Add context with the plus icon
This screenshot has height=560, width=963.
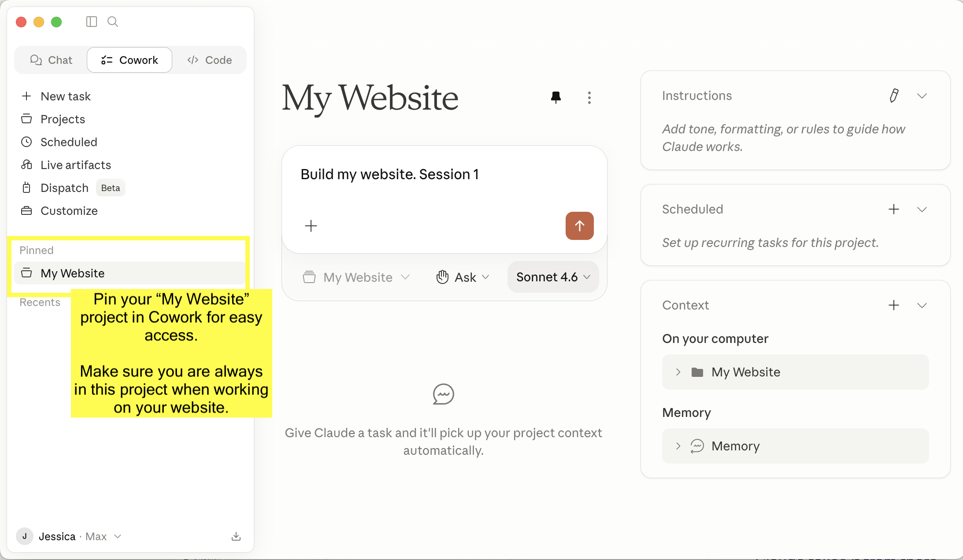tap(894, 305)
